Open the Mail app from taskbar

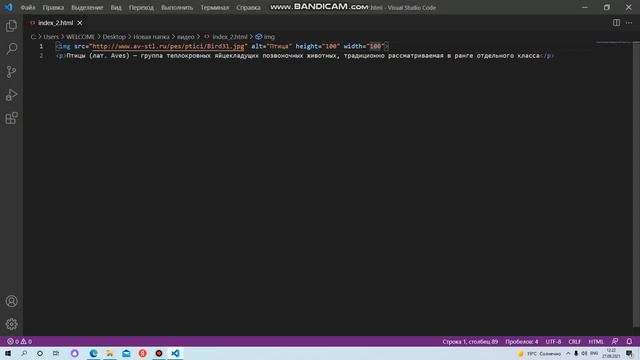pyautogui.click(x=126, y=353)
